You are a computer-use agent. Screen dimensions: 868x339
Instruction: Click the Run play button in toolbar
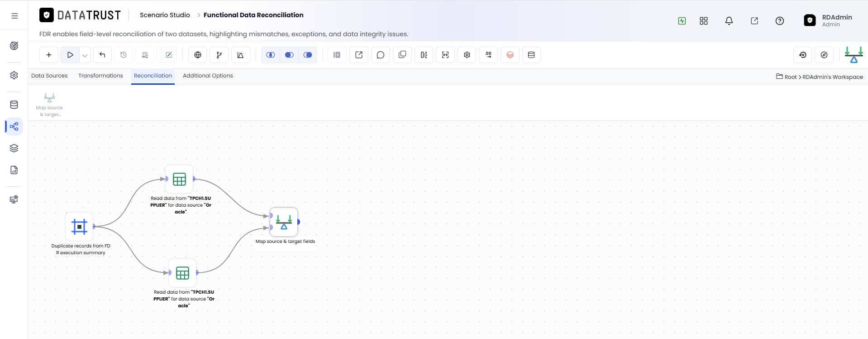coord(70,55)
